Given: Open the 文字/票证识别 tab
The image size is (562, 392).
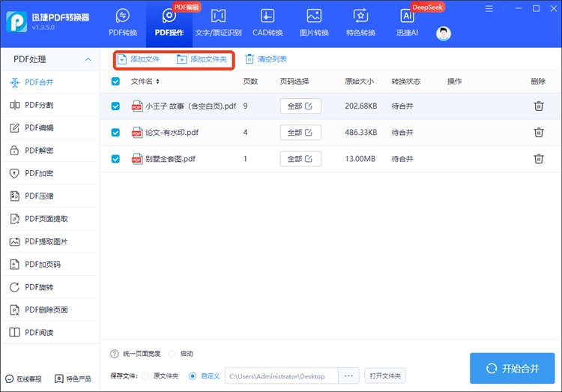Looking at the screenshot, I should pos(218,23).
